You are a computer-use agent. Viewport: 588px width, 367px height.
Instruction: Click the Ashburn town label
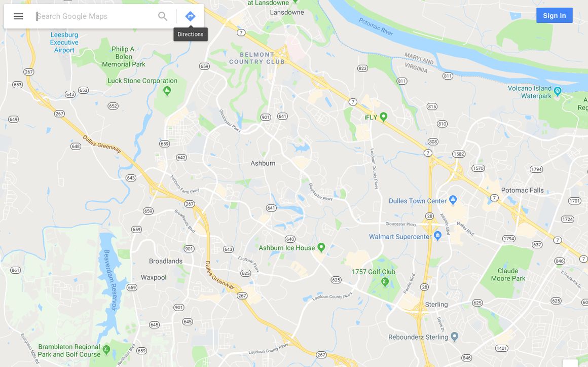(x=263, y=163)
